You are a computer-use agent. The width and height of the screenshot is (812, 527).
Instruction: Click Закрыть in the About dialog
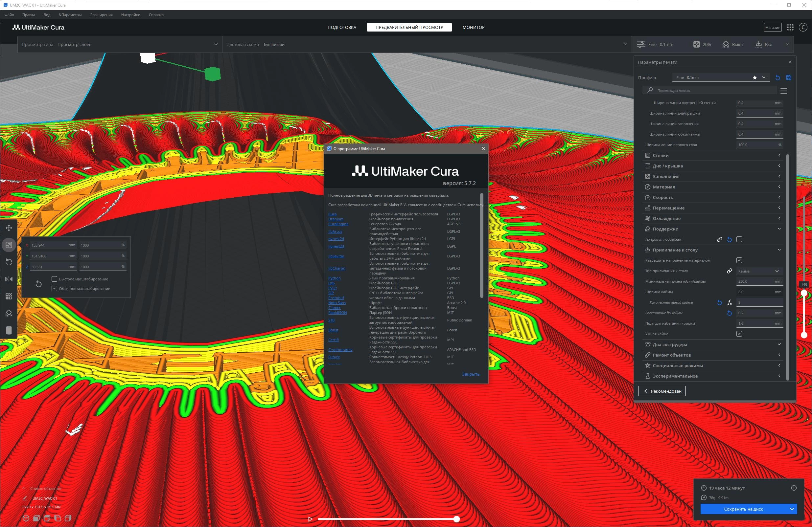471,374
